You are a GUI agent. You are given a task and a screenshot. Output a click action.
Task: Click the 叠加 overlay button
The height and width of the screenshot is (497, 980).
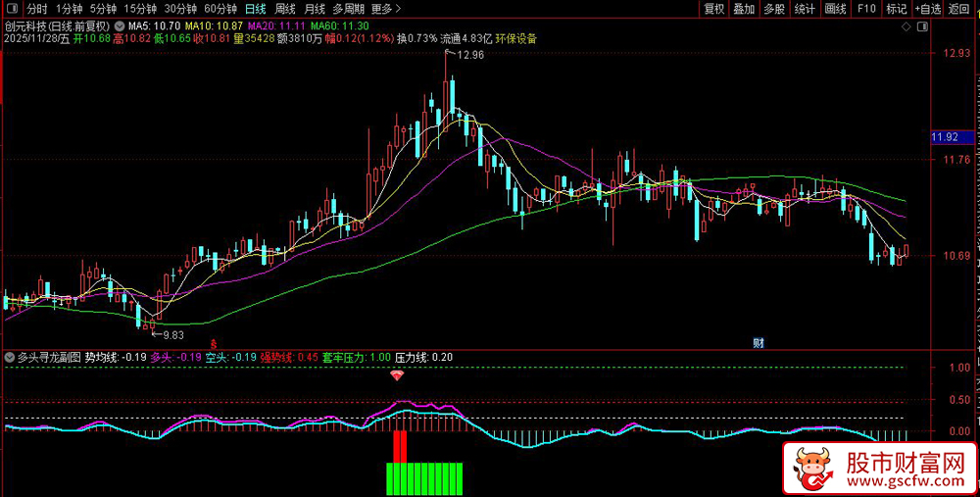pyautogui.click(x=745, y=9)
